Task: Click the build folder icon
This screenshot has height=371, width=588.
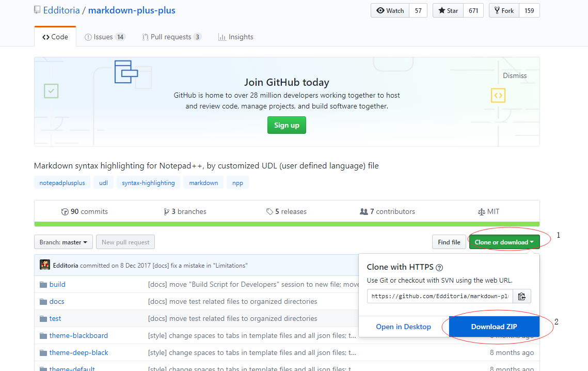Action: [43, 285]
